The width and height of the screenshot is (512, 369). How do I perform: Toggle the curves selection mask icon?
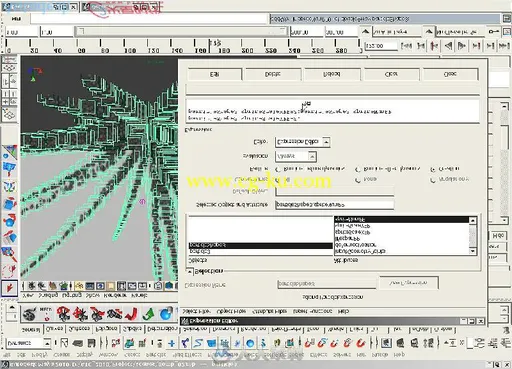pos(198,343)
